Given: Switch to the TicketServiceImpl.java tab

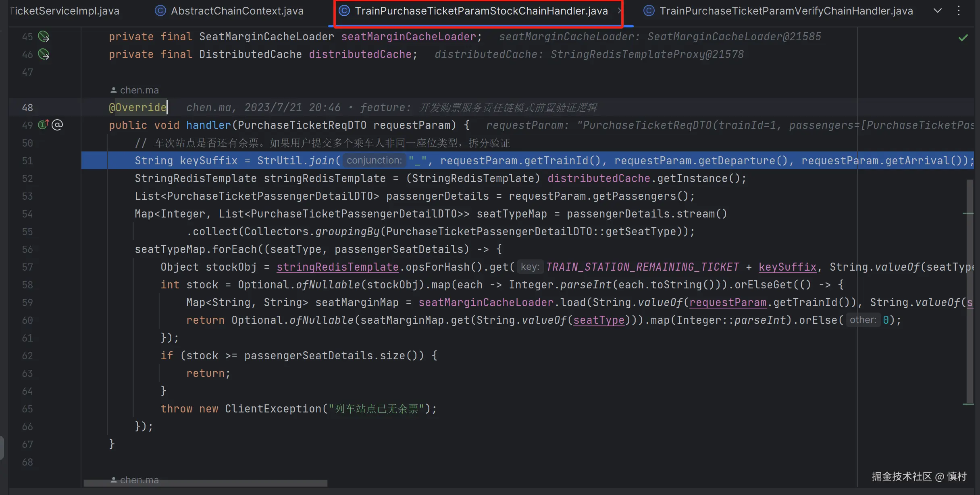Looking at the screenshot, I should [x=65, y=11].
